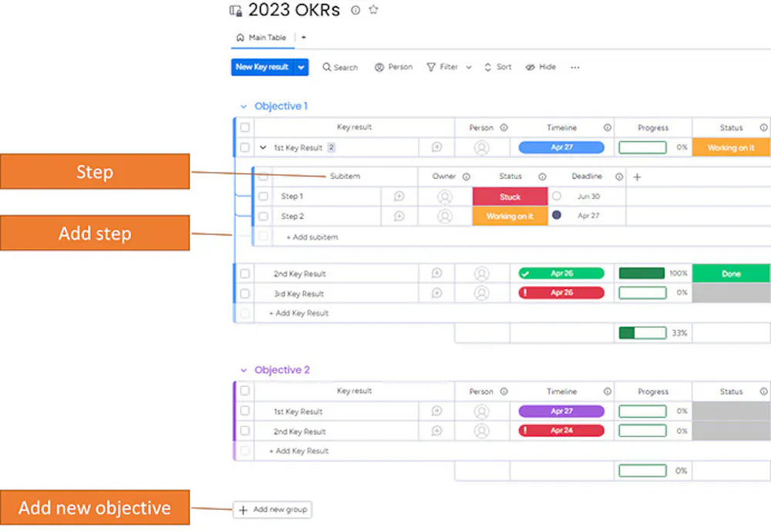This screenshot has width=771, height=532.
Task: Click the Add new group button
Action: point(272,510)
